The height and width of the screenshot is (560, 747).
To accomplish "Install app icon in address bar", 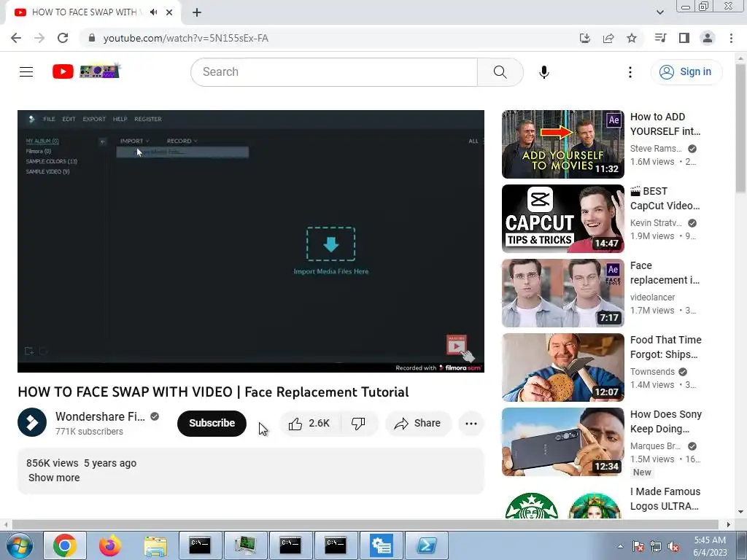I will click(x=584, y=38).
